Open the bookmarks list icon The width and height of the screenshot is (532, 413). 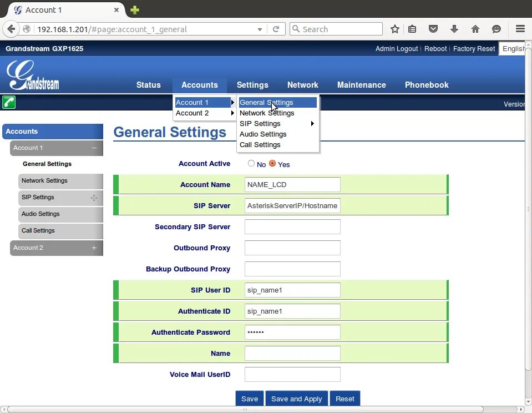412,29
